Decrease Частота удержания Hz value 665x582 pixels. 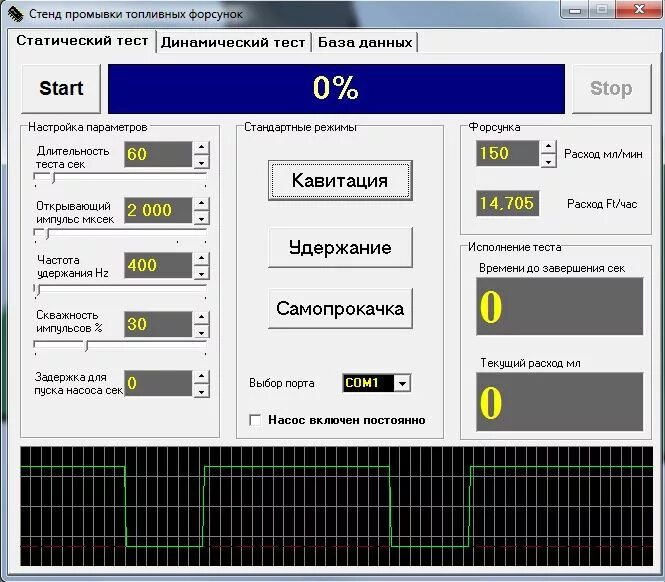(201, 273)
